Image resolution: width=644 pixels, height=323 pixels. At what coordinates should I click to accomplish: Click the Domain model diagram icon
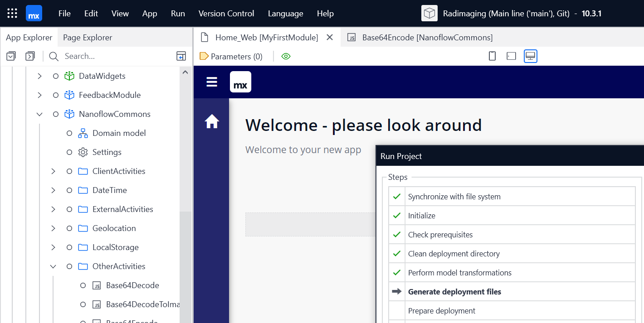(x=83, y=133)
